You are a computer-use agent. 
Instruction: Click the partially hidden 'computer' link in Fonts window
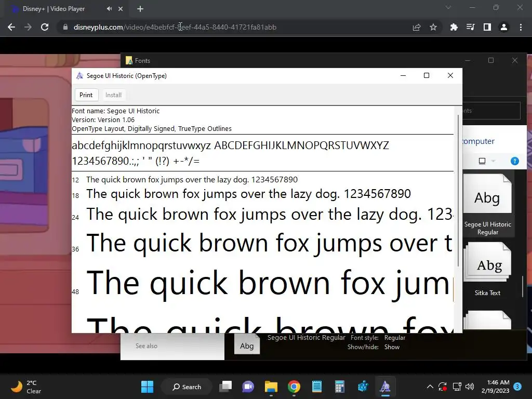478,141
